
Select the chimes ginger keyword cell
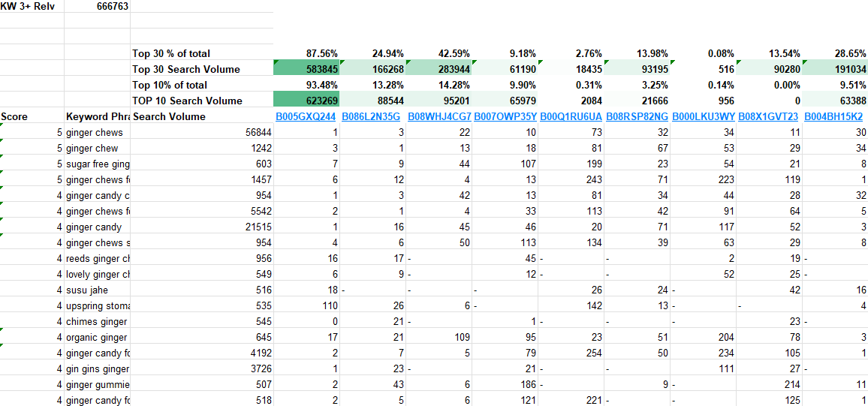[98, 322]
